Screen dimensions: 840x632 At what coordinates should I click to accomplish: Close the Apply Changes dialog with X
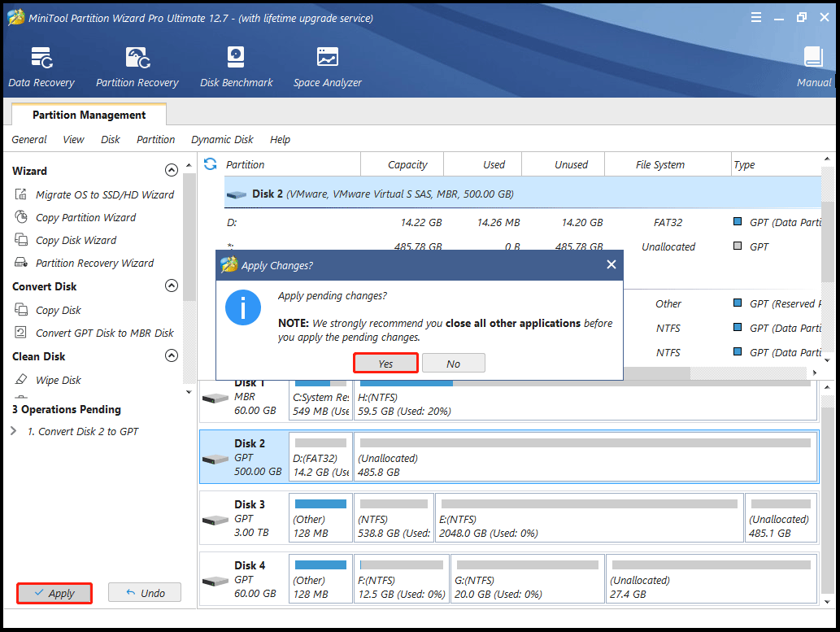pyautogui.click(x=612, y=264)
